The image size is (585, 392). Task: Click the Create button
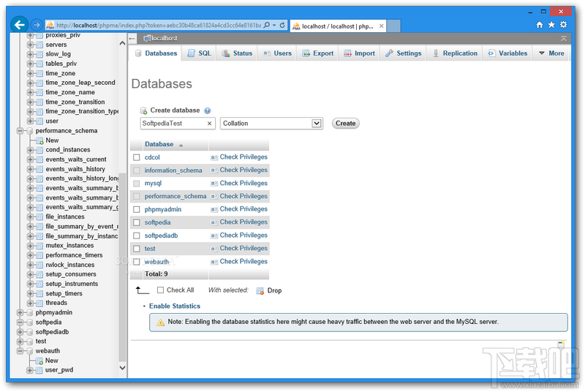pyautogui.click(x=345, y=124)
